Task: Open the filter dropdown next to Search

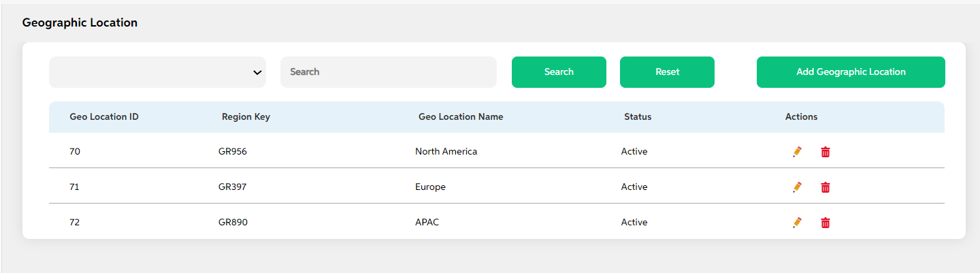Action: (x=157, y=72)
